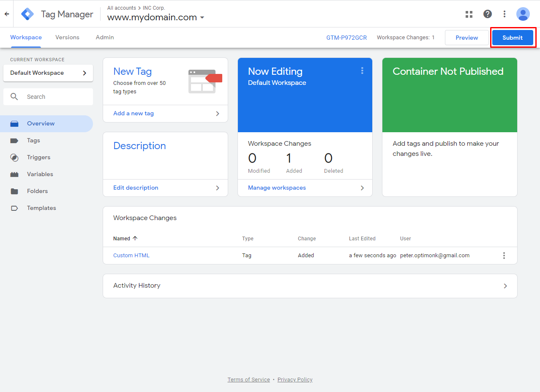Click the Folders folder icon
Viewport: 540px width, 392px height.
(14, 191)
